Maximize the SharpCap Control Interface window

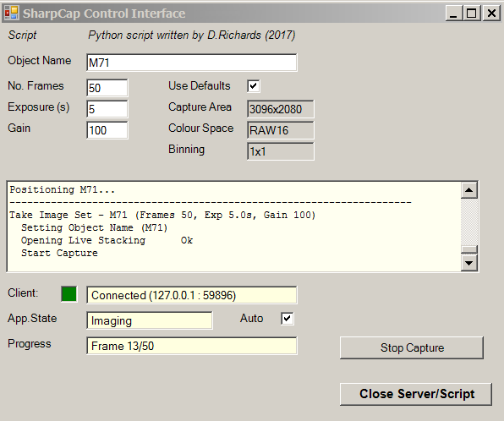pyautogui.click(x=472, y=14)
